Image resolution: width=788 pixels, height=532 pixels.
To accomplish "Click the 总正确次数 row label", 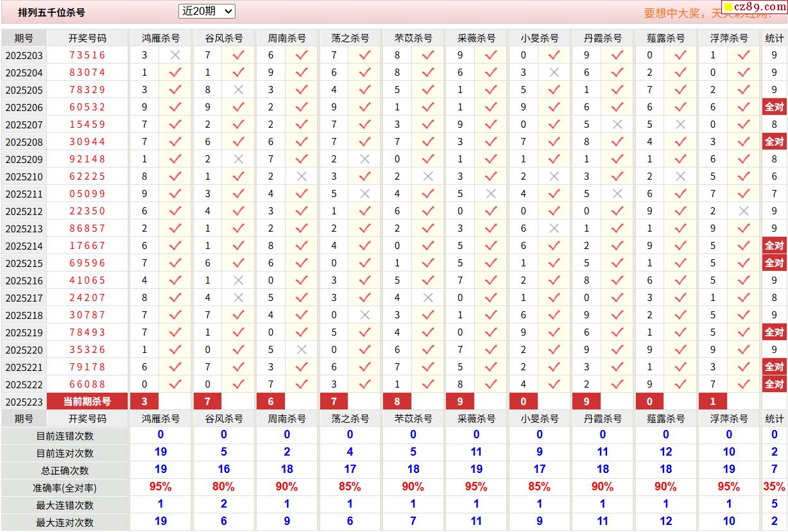I will click(x=65, y=470).
